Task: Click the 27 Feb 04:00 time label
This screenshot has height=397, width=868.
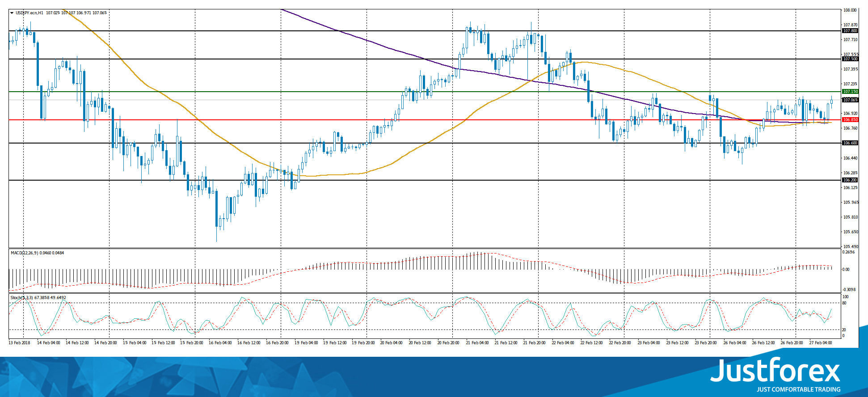Action: [821, 343]
